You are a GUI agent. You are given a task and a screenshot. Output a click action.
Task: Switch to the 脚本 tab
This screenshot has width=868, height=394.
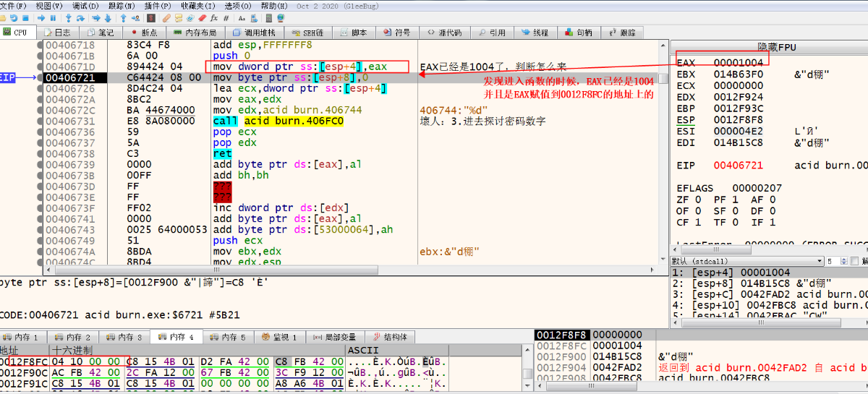(354, 33)
